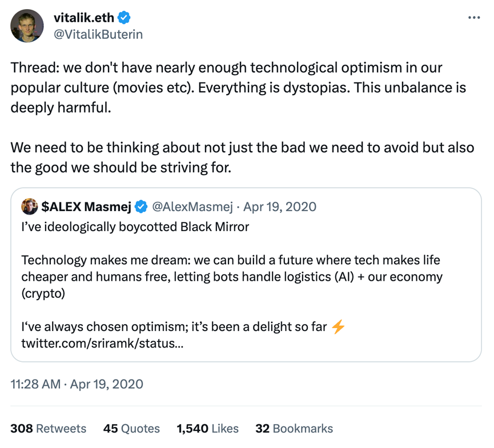Click vitalik.eth's profile avatar

tap(27, 26)
